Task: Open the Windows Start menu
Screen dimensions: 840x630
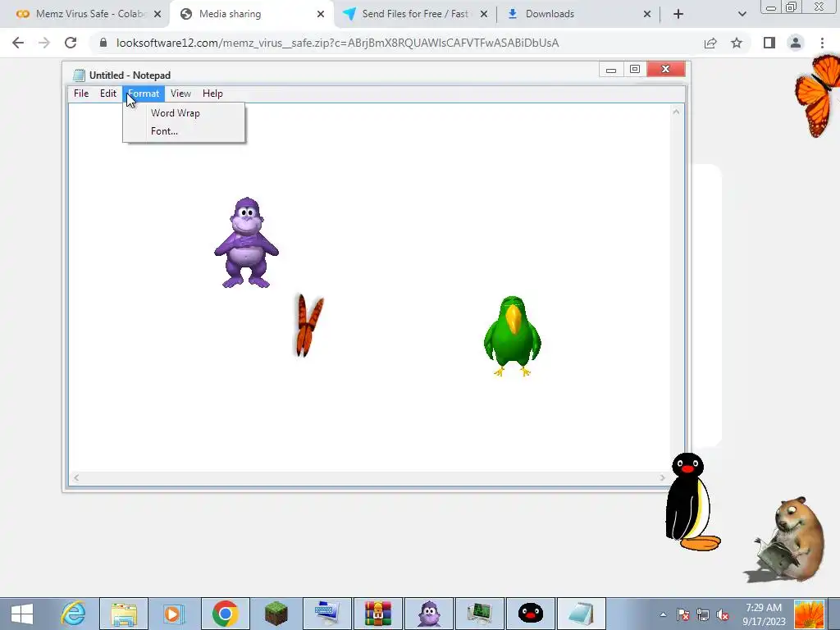Action: coord(22,614)
